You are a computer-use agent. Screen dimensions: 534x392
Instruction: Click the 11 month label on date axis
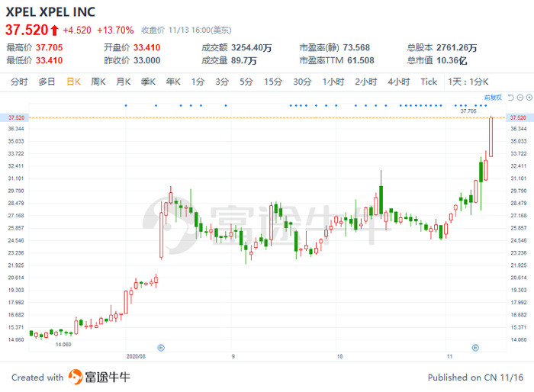pos(450,356)
